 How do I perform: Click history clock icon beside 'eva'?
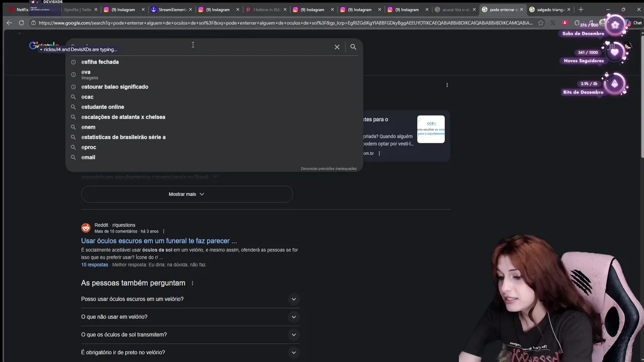point(73,74)
